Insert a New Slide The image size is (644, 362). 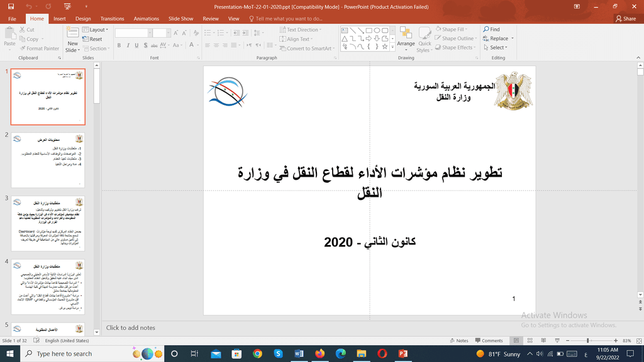point(73,40)
